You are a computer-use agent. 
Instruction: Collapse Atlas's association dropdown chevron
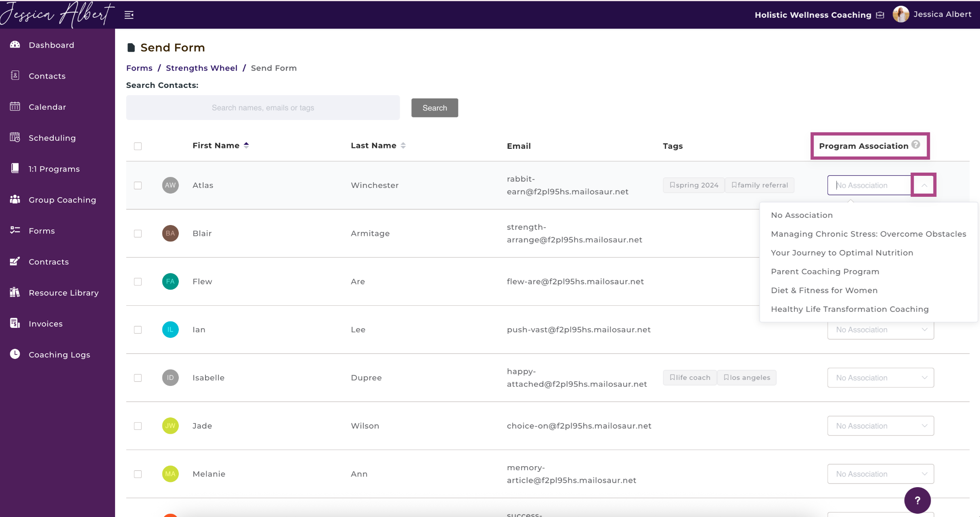924,185
